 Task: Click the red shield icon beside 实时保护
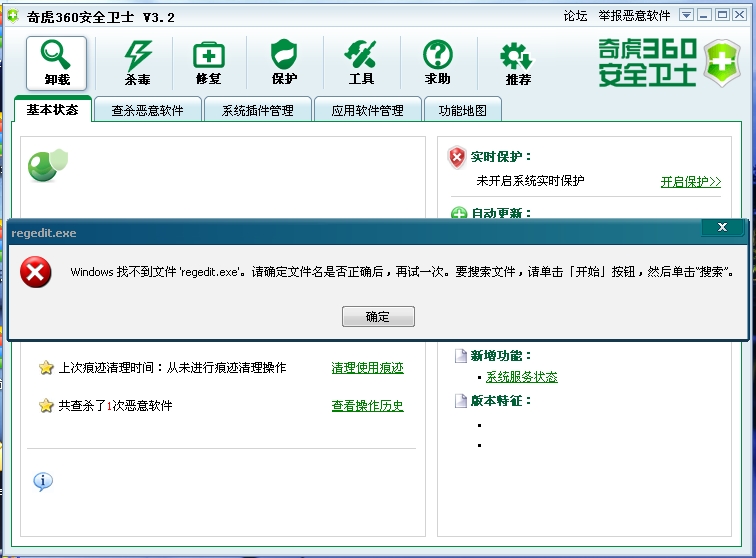[x=457, y=157]
